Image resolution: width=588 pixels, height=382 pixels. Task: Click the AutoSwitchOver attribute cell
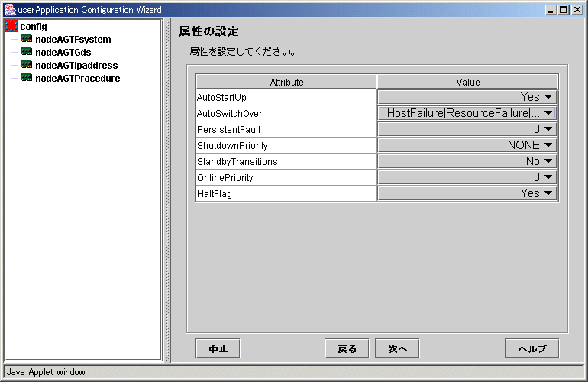pos(286,113)
